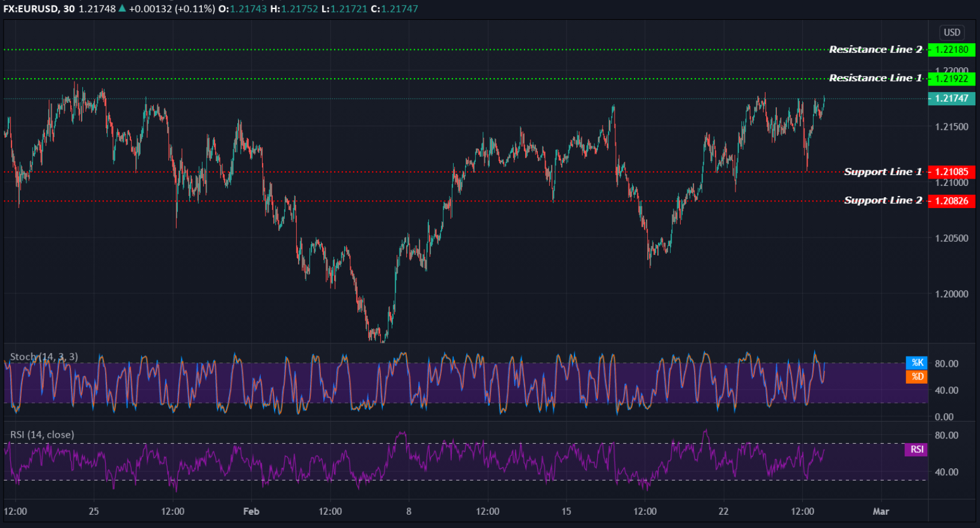Click the low value L:1.21721

[344, 9]
